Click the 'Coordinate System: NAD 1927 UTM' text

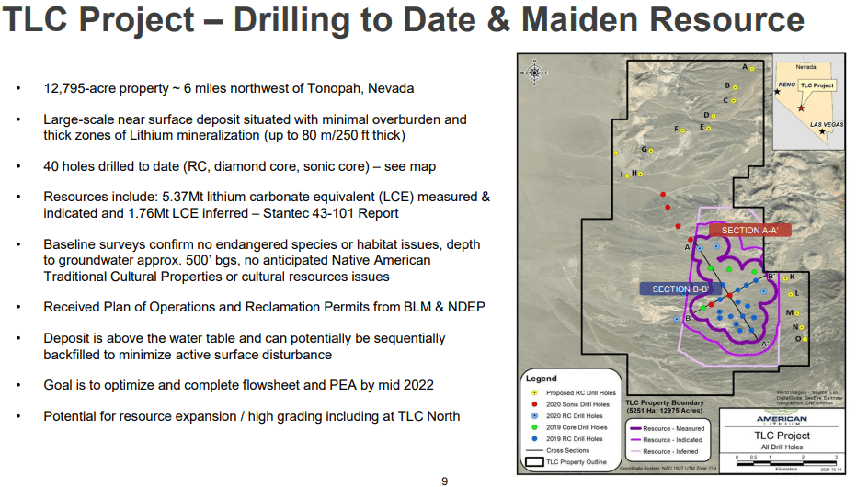668,469
